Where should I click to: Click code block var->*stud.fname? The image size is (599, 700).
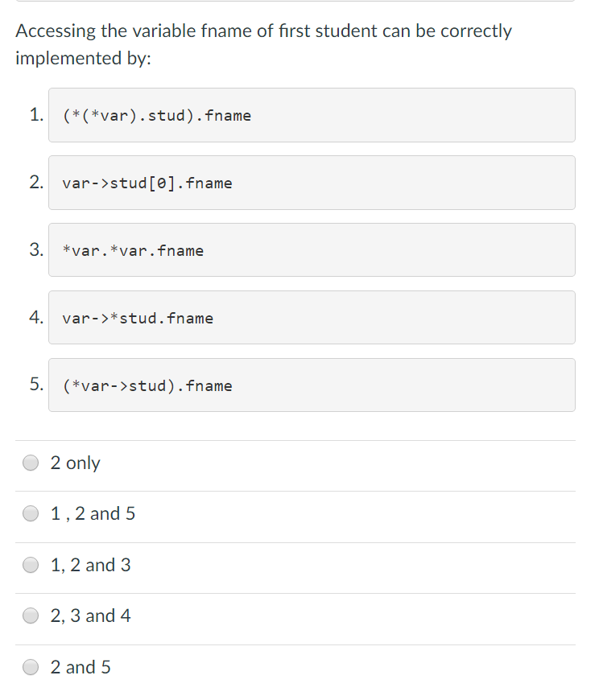(x=312, y=317)
